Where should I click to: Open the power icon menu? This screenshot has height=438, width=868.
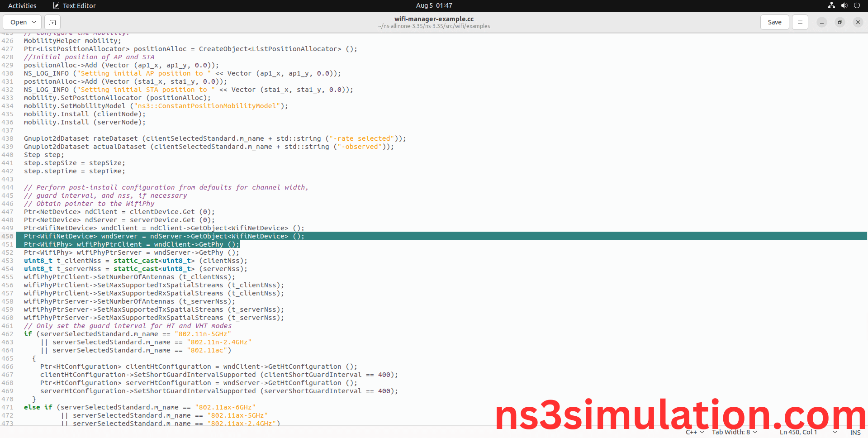point(857,5)
